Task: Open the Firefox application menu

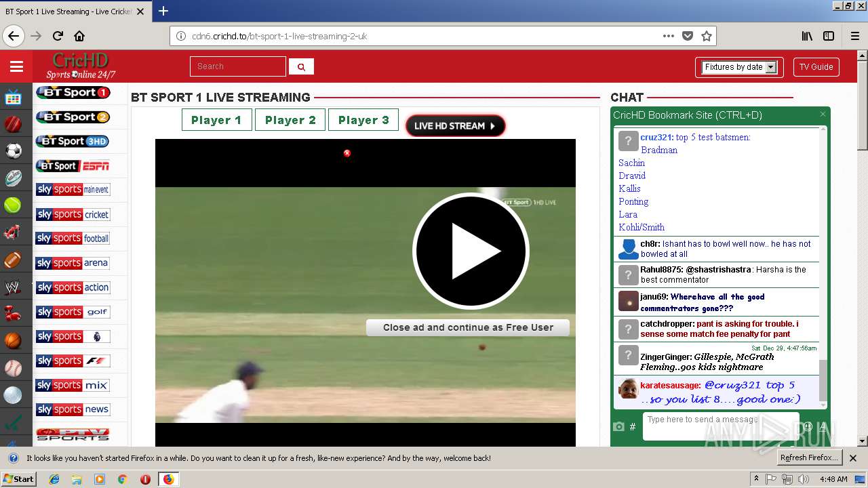Action: pyautogui.click(x=855, y=36)
